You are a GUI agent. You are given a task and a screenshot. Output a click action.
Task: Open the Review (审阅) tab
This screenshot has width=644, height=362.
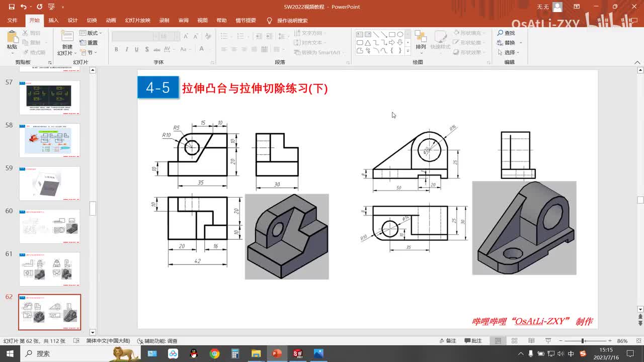183,21
